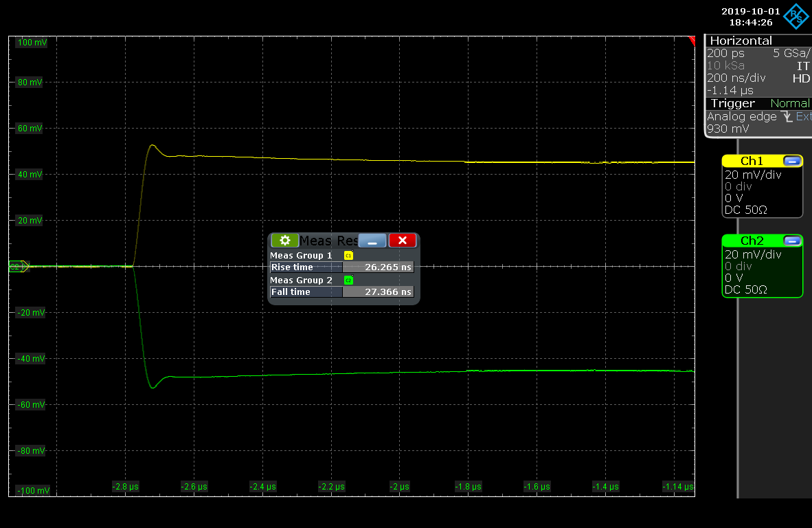Image resolution: width=812 pixels, height=528 pixels.
Task: Minimize the Meas Results dialog
Action: (372, 241)
